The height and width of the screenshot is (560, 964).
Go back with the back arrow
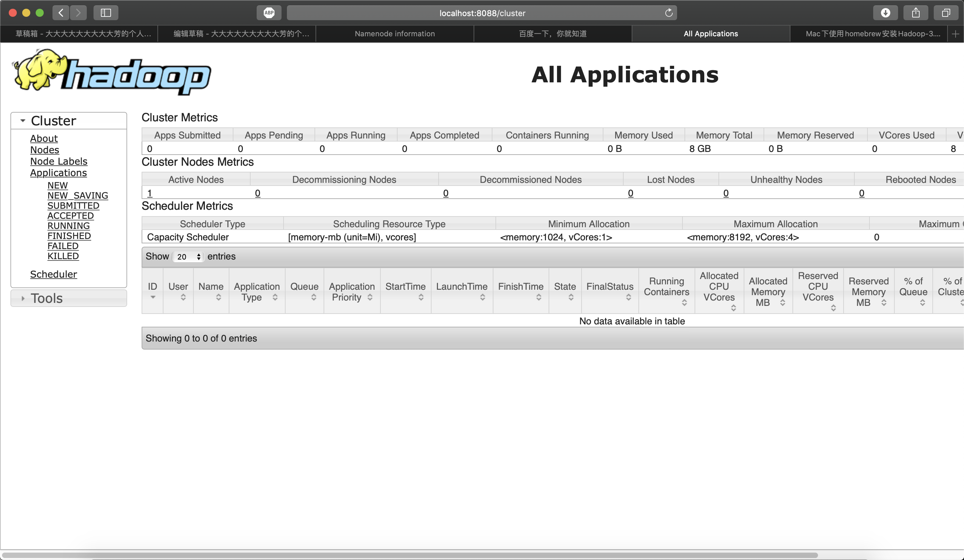[61, 13]
